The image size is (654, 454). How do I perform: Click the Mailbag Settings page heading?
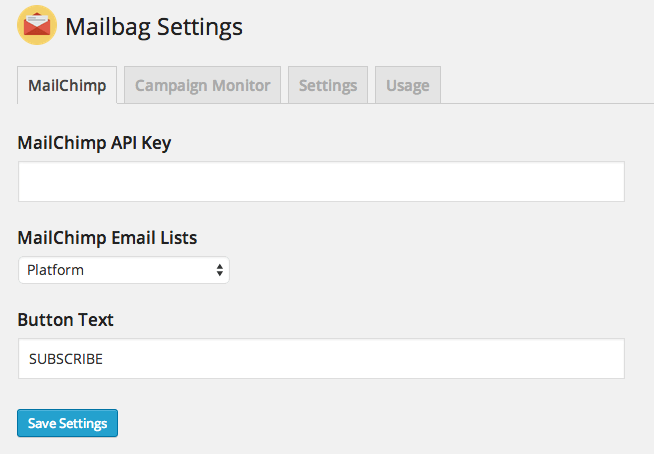pos(154,26)
